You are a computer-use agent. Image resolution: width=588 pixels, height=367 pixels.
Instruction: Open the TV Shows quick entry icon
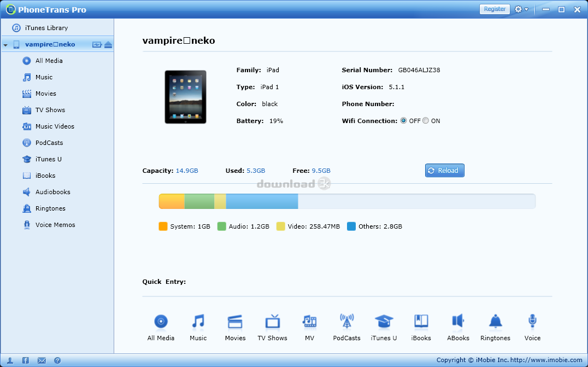point(273,321)
